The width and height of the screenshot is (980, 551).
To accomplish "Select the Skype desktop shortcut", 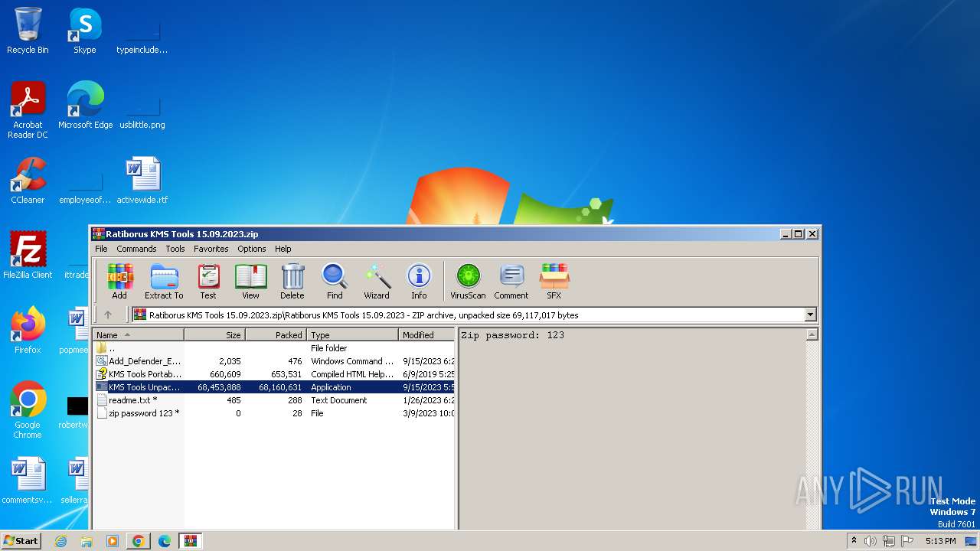I will point(85,31).
